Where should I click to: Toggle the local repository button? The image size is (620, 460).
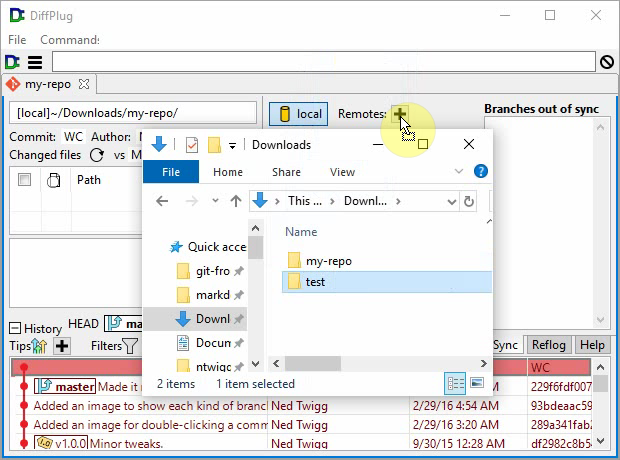click(298, 114)
